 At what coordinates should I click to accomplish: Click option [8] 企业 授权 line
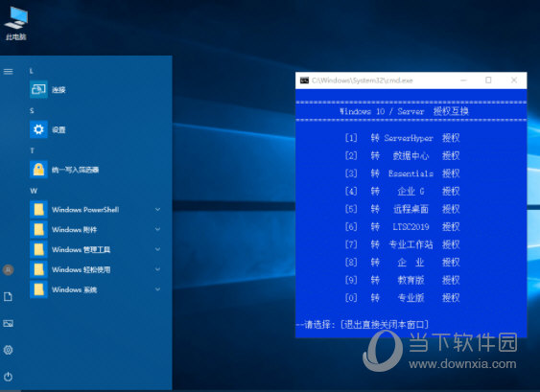pos(402,263)
